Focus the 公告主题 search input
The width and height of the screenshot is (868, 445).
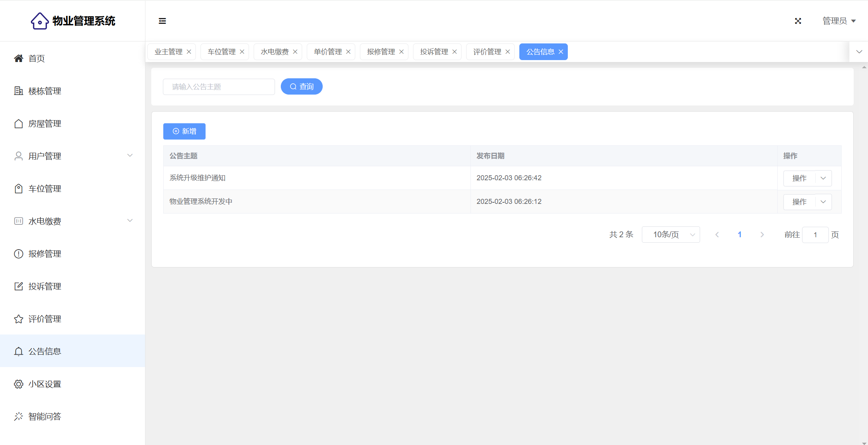[x=219, y=87]
